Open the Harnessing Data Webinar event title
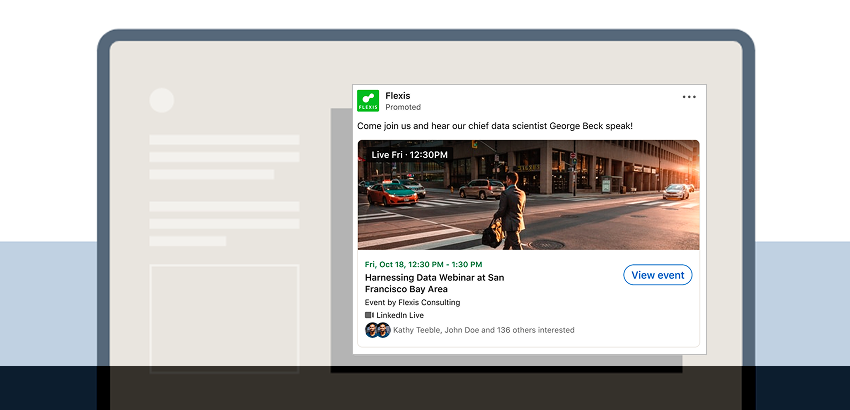The width and height of the screenshot is (850, 410). point(434,283)
